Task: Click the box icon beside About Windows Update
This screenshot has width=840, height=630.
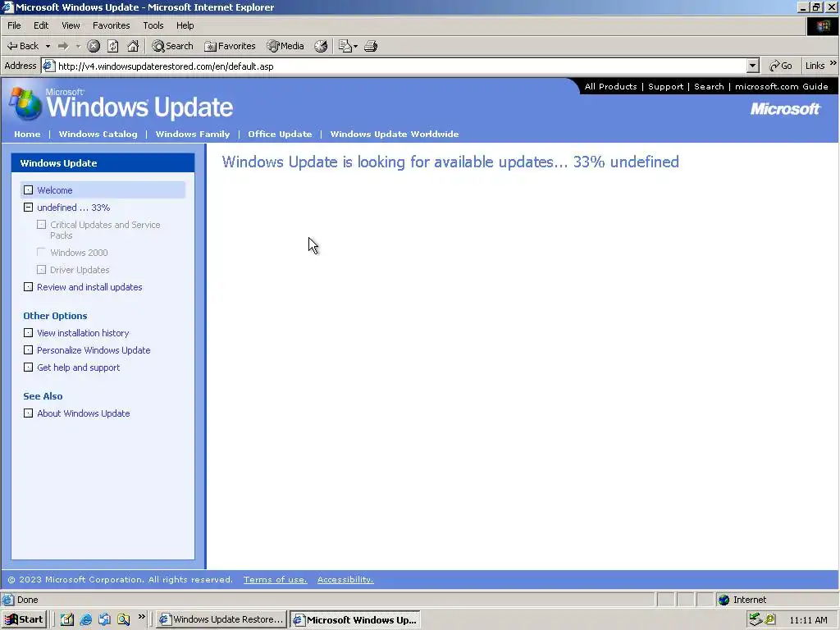Action: tap(29, 413)
